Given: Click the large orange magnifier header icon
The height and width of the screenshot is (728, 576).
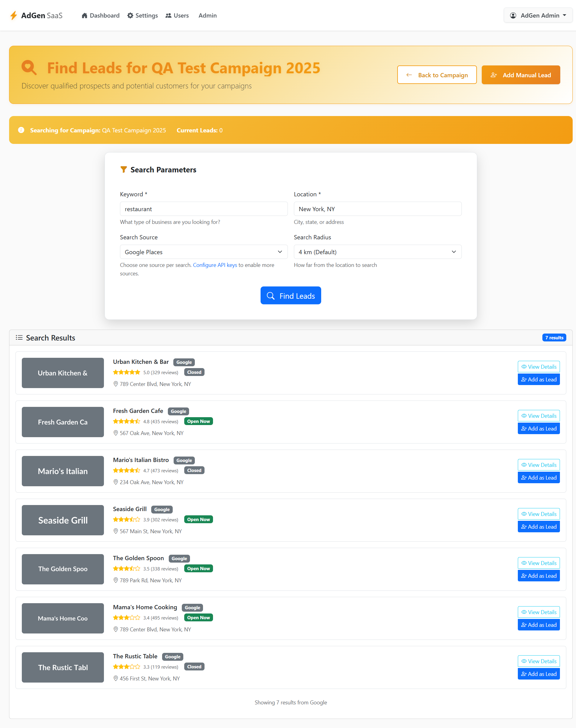Looking at the screenshot, I should pyautogui.click(x=29, y=68).
